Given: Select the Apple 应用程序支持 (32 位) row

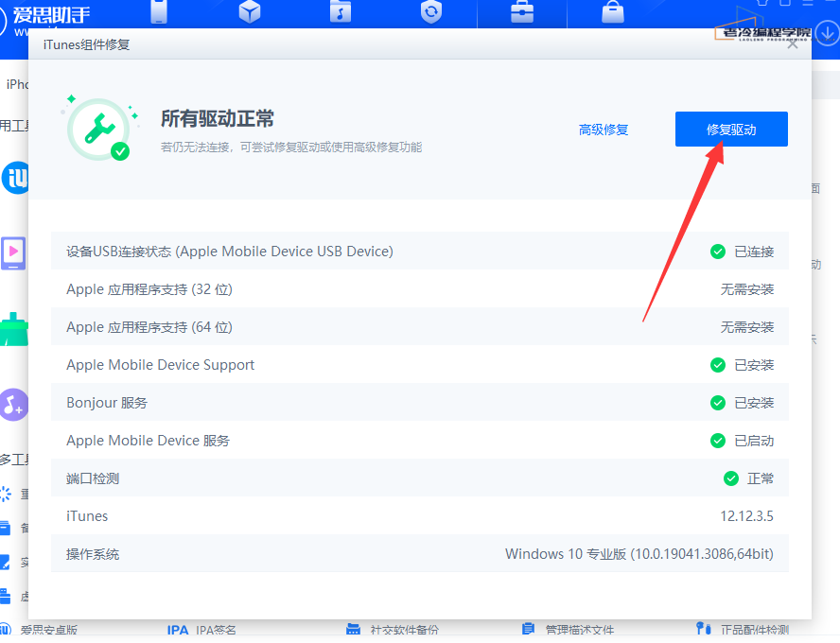Looking at the screenshot, I should [x=419, y=289].
